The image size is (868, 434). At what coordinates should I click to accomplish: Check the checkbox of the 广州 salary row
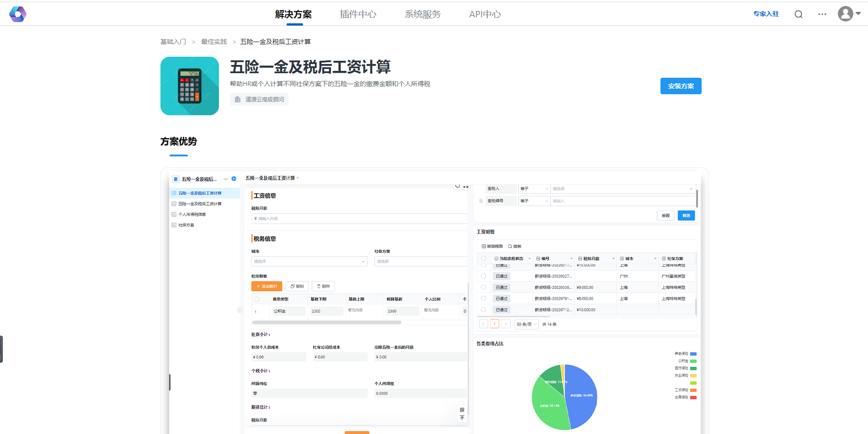(x=483, y=276)
